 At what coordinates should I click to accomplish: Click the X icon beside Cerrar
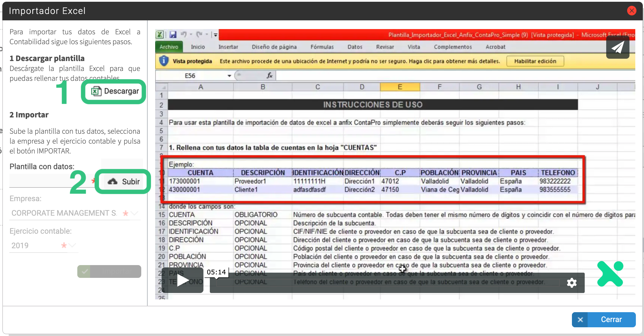(x=580, y=320)
